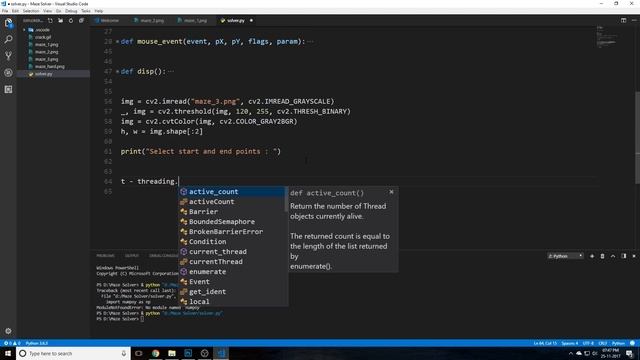The height and width of the screenshot is (360, 640).
Task: Maximize terminal panel with the up chevron
Action: (x=613, y=256)
